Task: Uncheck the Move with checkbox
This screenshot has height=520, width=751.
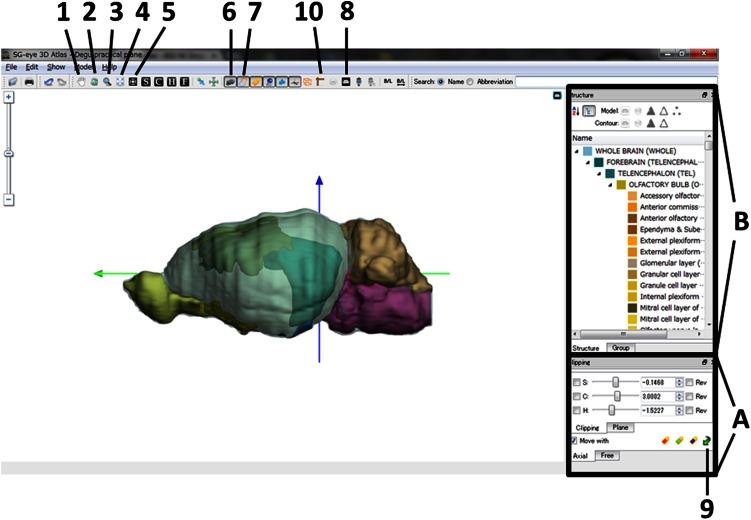Action: [573, 440]
